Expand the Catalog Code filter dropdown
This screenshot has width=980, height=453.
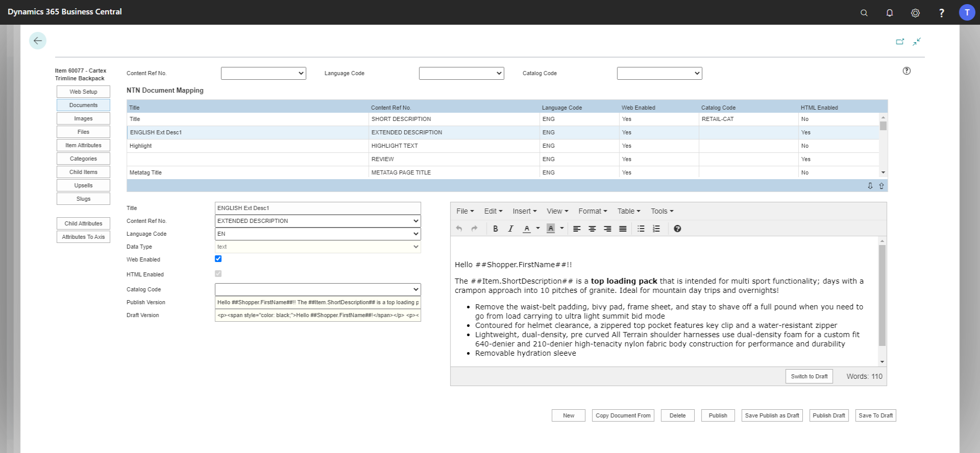pos(660,73)
